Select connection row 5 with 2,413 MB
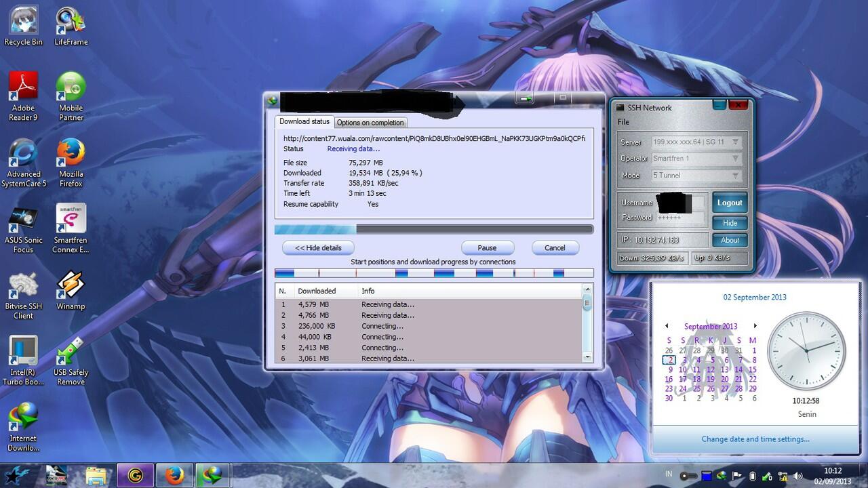This screenshot has width=868, height=488. pyautogui.click(x=429, y=348)
